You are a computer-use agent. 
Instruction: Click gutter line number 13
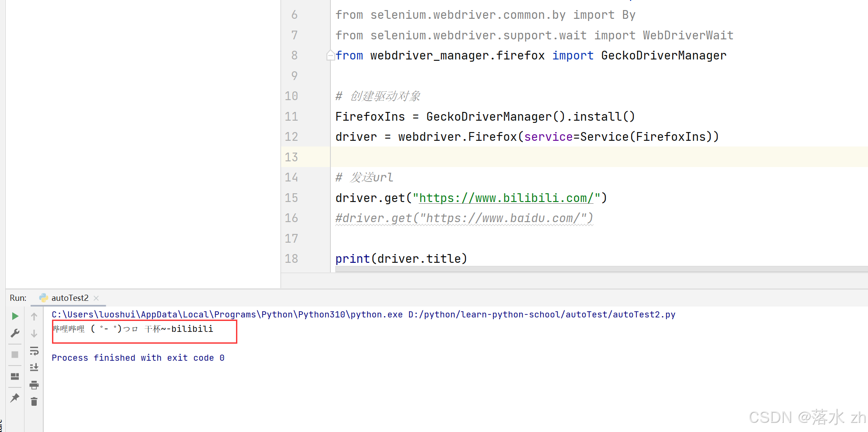292,157
